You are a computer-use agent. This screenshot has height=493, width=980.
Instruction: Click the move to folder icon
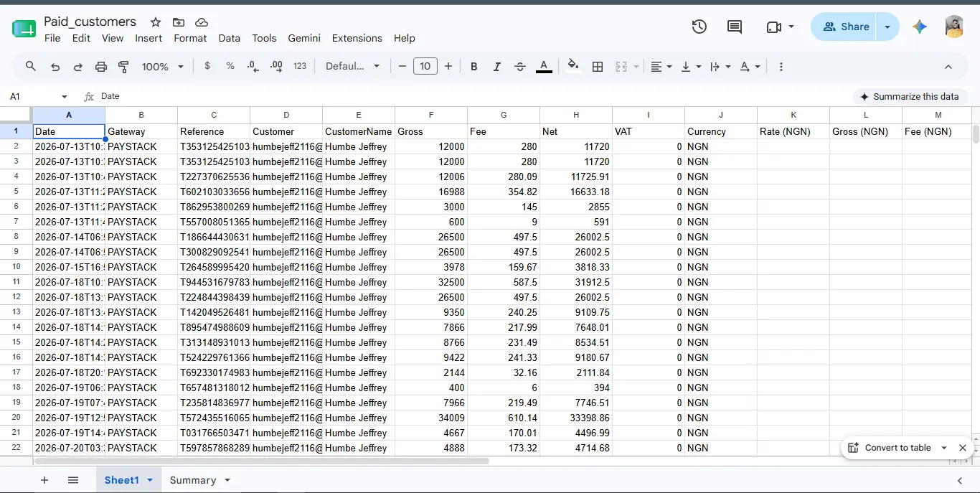179,22
